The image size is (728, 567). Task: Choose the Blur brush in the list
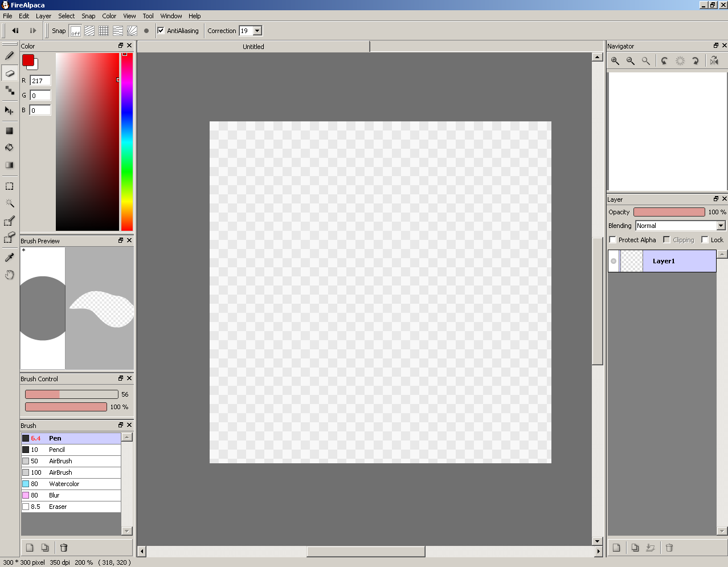point(54,495)
